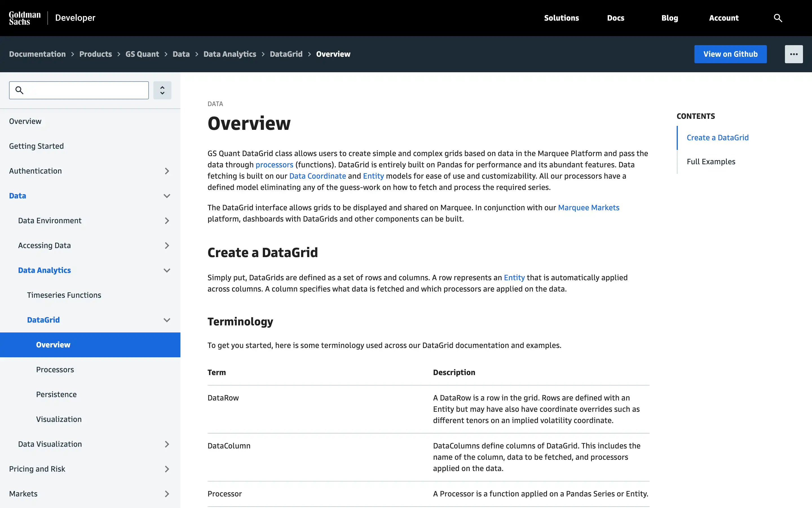Viewport: 812px width, 508px height.
Task: Click the Processor term cell
Action: [x=224, y=494]
